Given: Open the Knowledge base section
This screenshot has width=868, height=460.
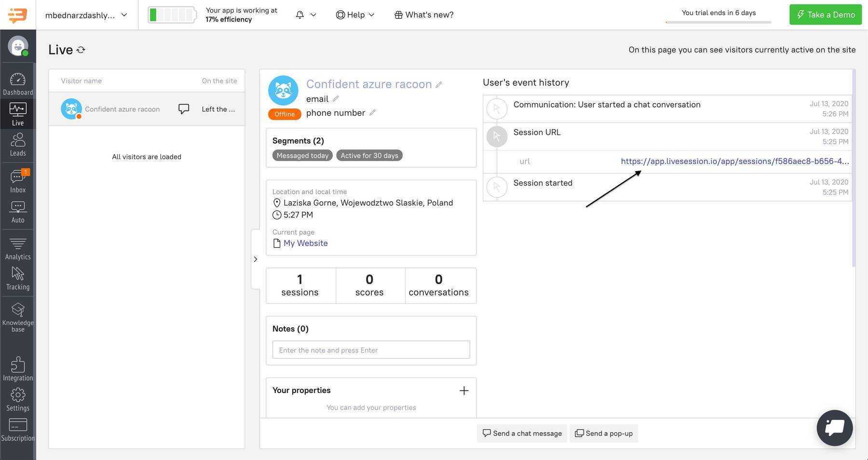Looking at the screenshot, I should [18, 317].
